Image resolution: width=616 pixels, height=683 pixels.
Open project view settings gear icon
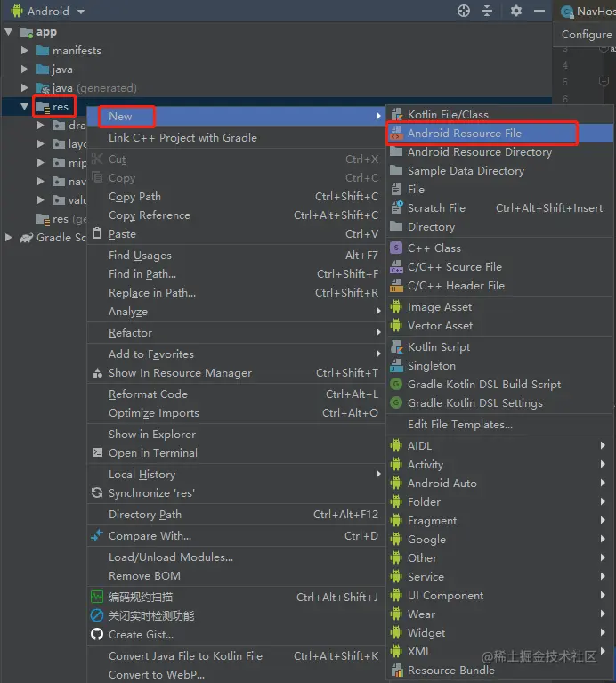tap(516, 11)
